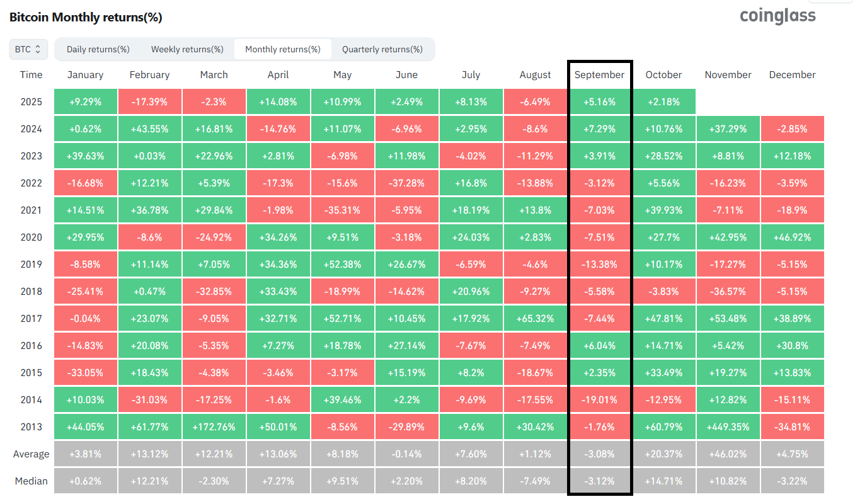Select the 2025 row label
This screenshot has height=504, width=855.
coord(31,101)
